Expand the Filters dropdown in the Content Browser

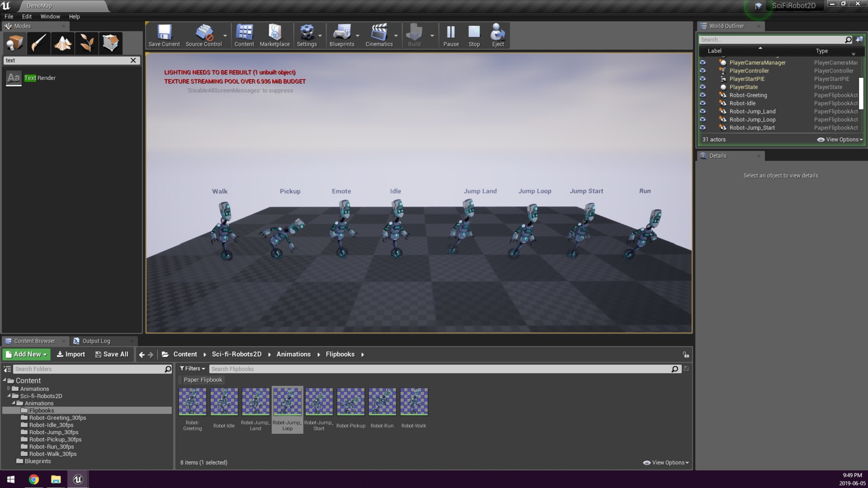coord(193,369)
